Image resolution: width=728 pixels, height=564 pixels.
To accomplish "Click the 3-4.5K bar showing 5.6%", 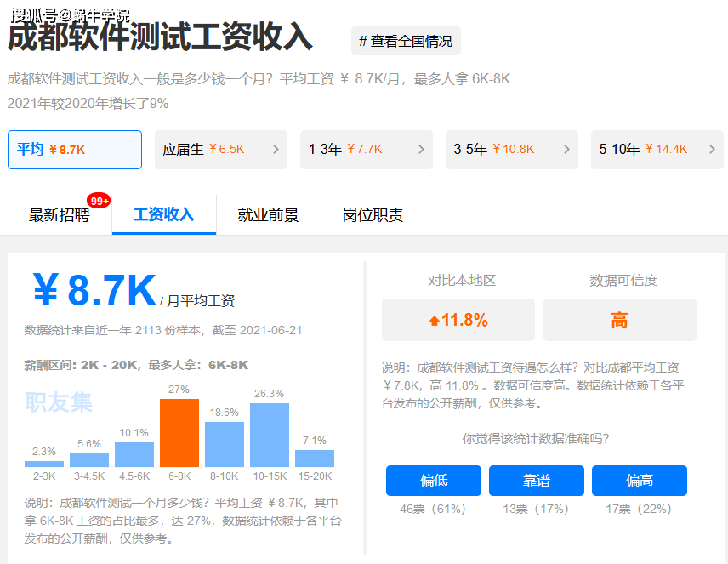I will 89,460.
